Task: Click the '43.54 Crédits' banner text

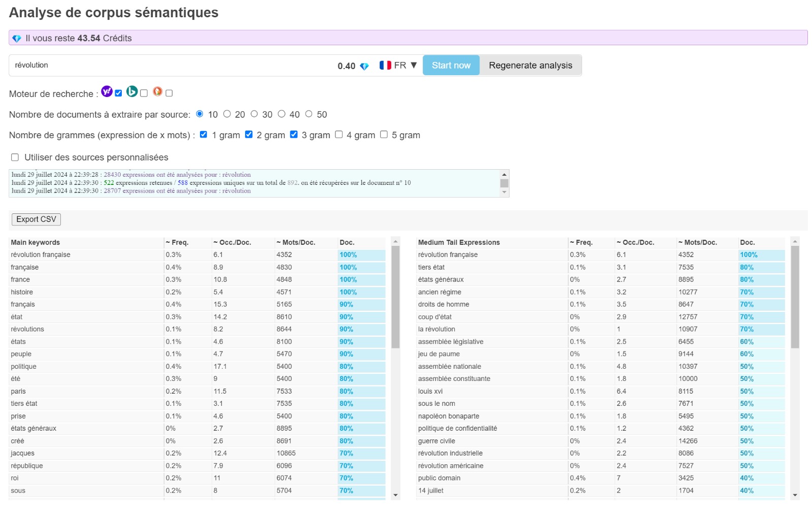Action: tap(105, 39)
